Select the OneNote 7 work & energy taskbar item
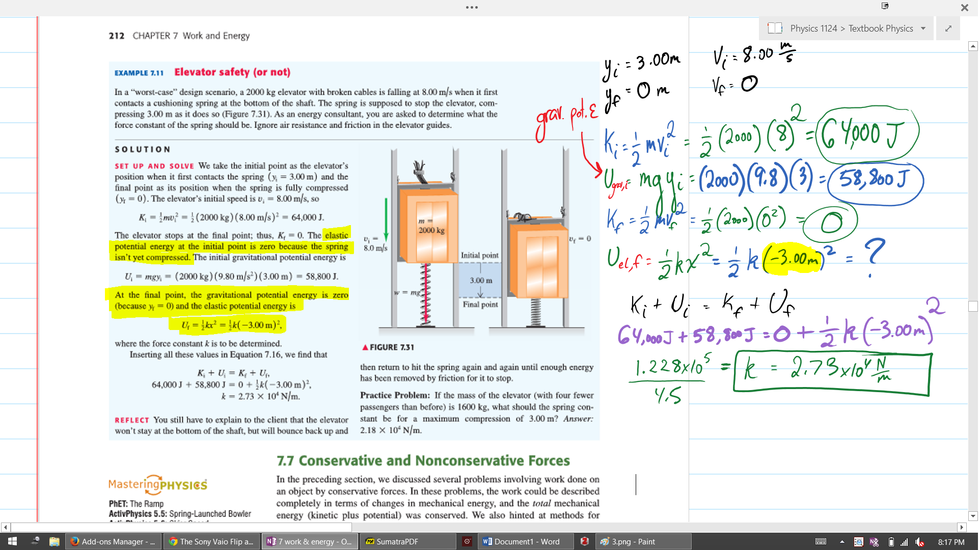This screenshot has width=980, height=550. [310, 541]
